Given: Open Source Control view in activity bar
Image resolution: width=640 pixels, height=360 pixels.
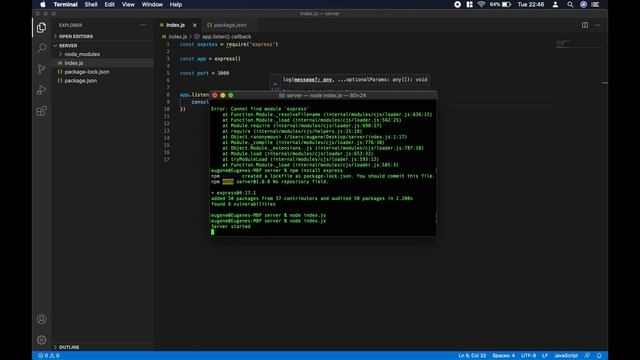Looking at the screenshot, I should tap(41, 69).
